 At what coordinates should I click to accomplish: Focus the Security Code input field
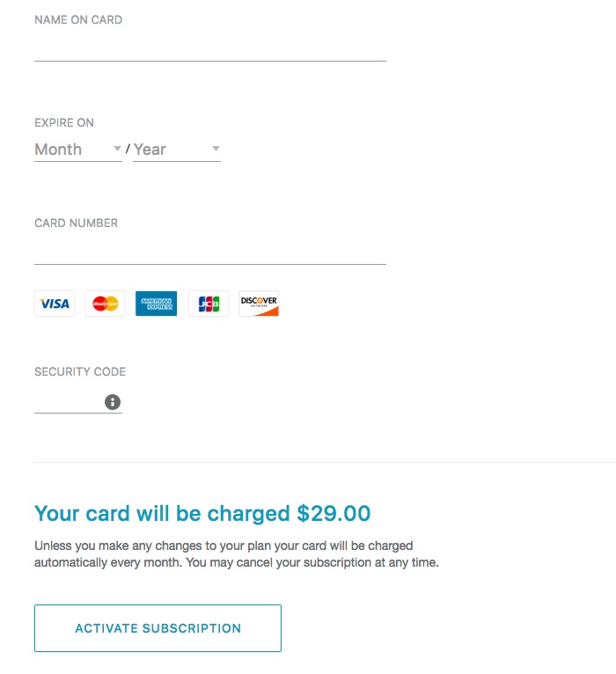[x=69, y=402]
